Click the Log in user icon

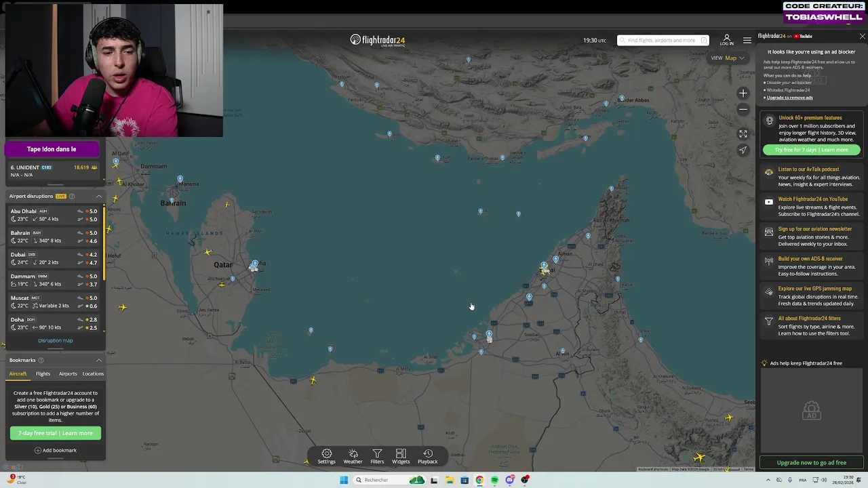tap(726, 40)
